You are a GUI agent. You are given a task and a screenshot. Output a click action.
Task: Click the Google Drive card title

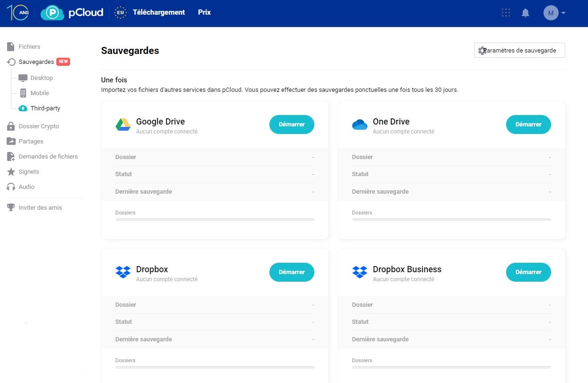coord(160,122)
